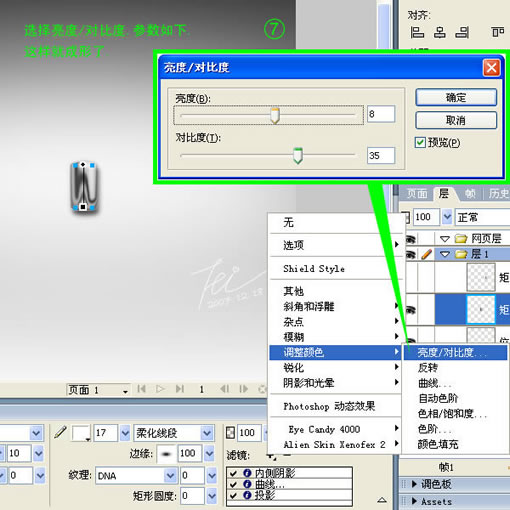Open the 正常 blend mode dropdown

coord(482,217)
